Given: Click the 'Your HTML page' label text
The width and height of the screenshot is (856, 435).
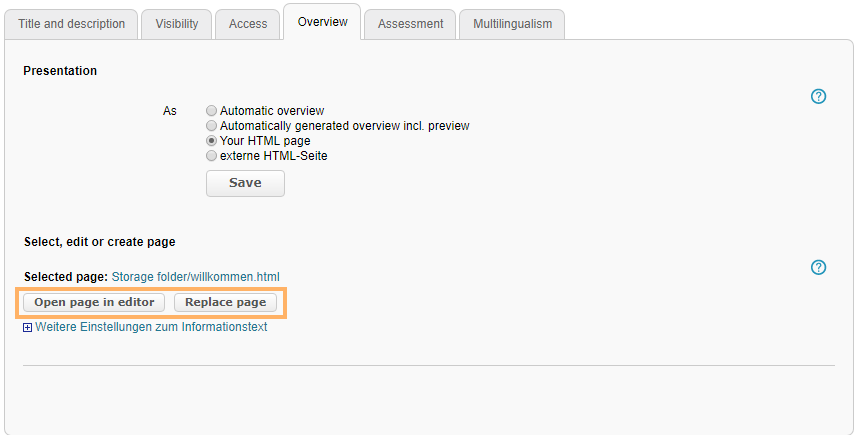Looking at the screenshot, I should click(x=265, y=141).
